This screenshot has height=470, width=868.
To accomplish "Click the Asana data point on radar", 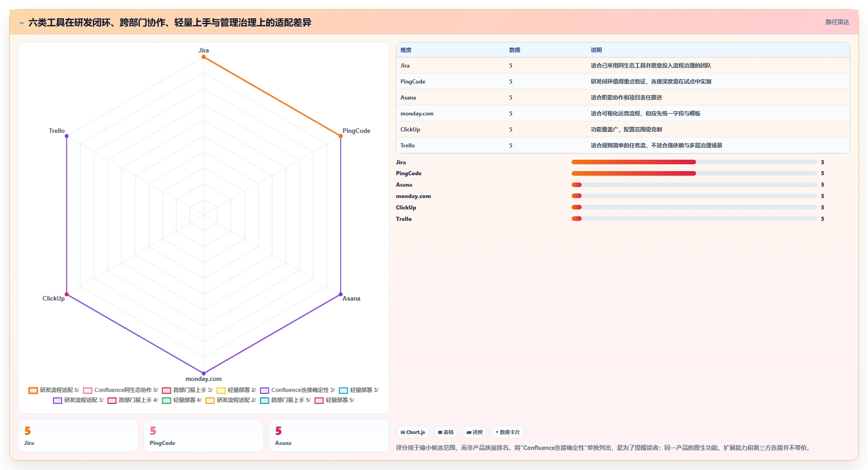I will pyautogui.click(x=341, y=294).
